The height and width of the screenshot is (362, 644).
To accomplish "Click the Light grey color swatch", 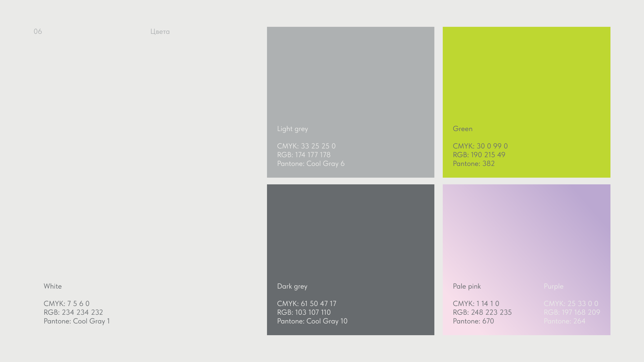I will pos(351,77).
